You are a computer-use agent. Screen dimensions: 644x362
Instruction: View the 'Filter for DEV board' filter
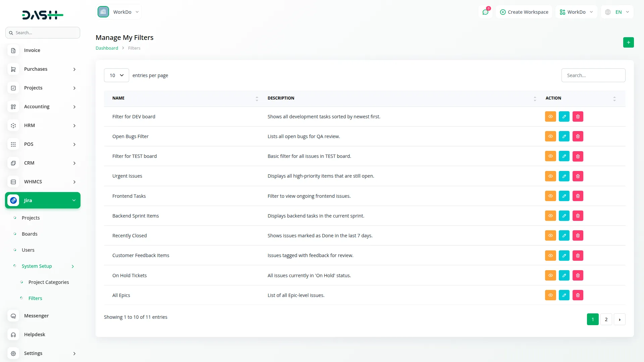coord(550,116)
